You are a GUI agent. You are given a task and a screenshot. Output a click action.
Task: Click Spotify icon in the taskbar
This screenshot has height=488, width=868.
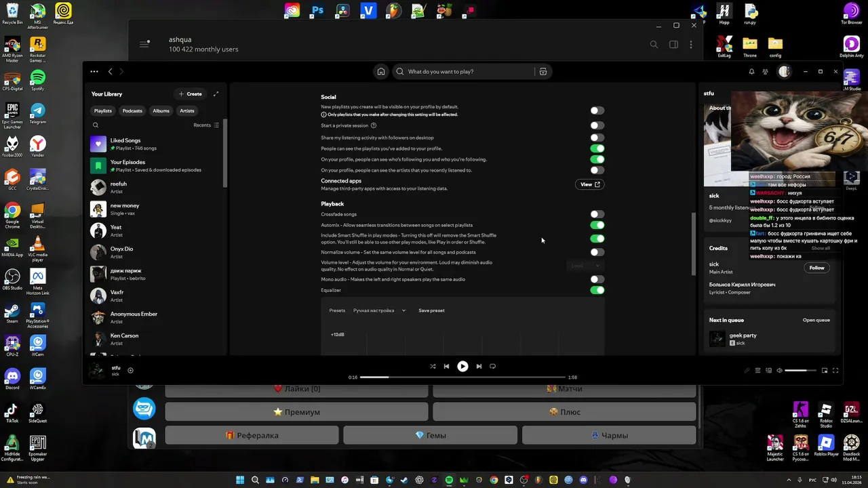(449, 480)
